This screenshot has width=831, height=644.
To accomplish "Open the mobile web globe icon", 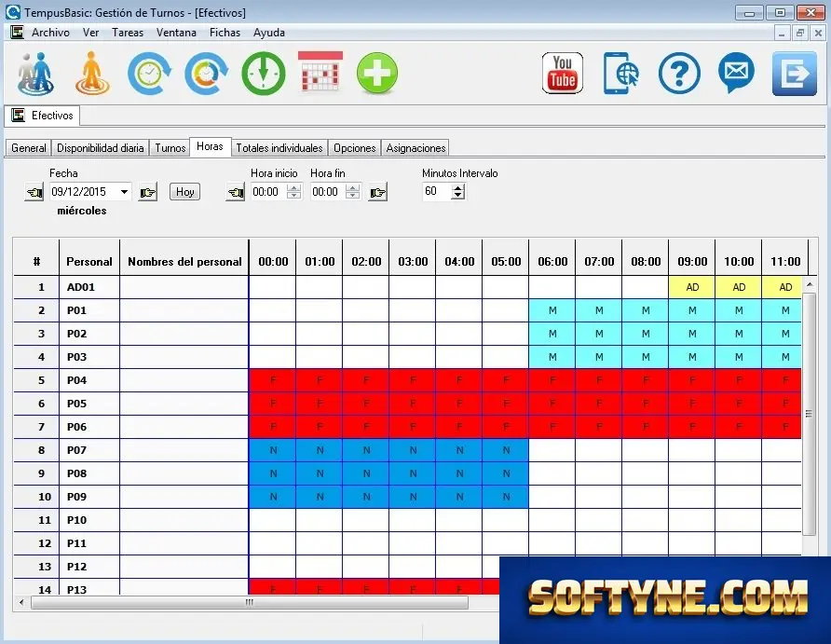I will (x=621, y=73).
